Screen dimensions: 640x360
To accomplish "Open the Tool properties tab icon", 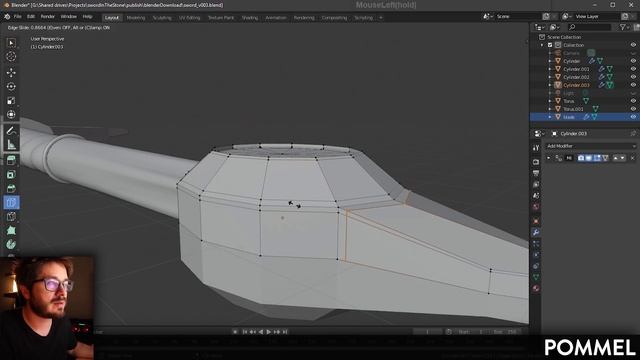I will (x=536, y=148).
